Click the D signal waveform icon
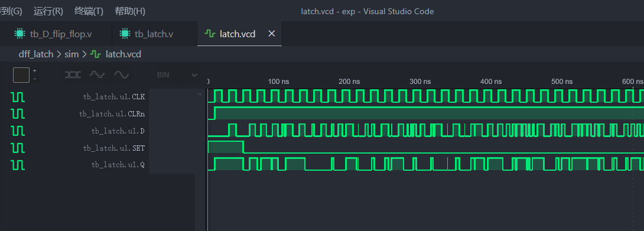 (x=18, y=131)
